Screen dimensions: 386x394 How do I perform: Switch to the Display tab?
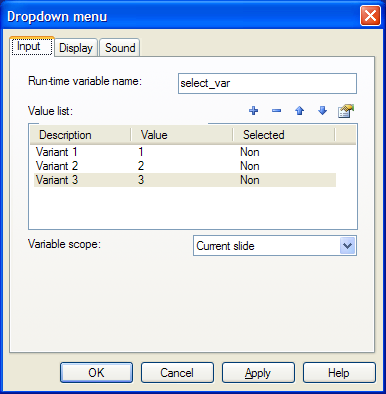click(76, 48)
